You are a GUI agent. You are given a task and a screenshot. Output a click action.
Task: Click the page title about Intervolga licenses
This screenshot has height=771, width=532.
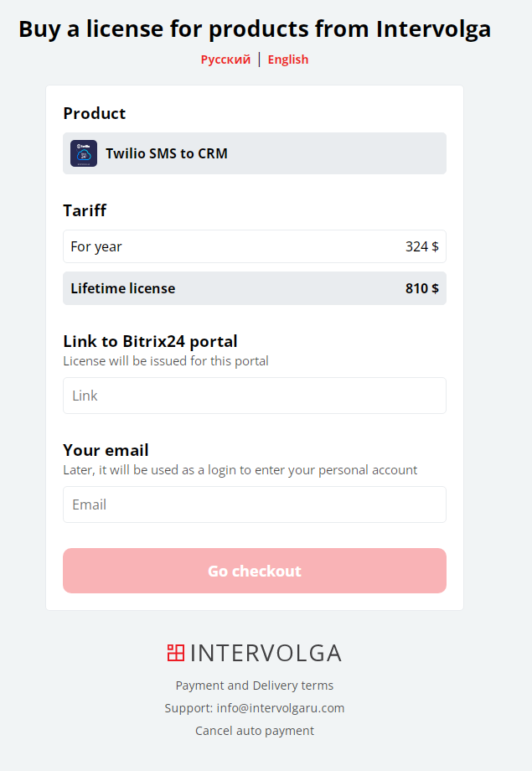[255, 29]
